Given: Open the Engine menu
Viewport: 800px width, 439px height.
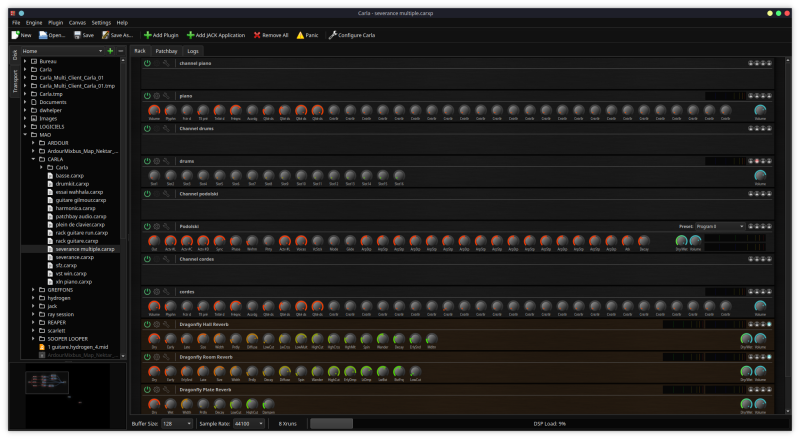Looking at the screenshot, I should (x=34, y=22).
